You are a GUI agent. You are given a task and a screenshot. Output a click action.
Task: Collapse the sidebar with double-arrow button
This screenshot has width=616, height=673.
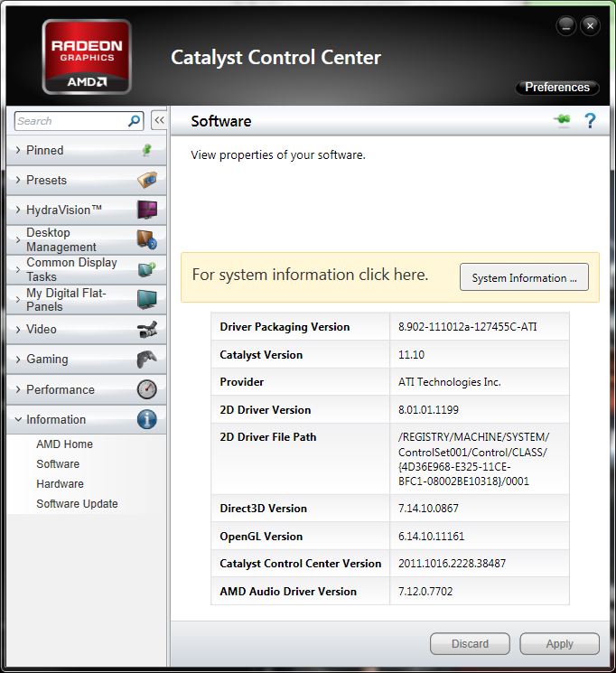click(159, 121)
